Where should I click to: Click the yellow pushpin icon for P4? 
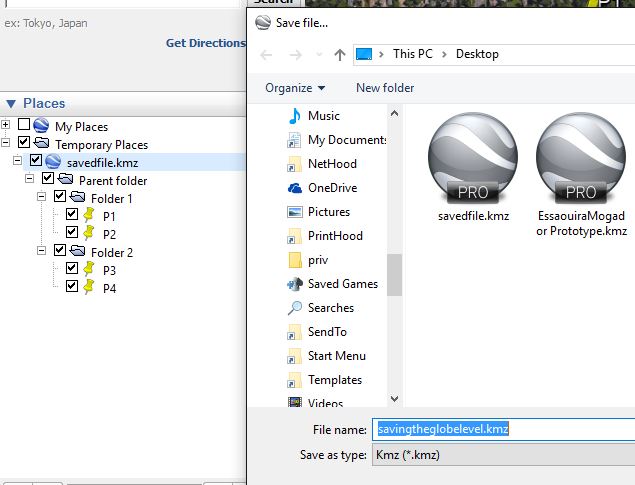click(x=88, y=288)
